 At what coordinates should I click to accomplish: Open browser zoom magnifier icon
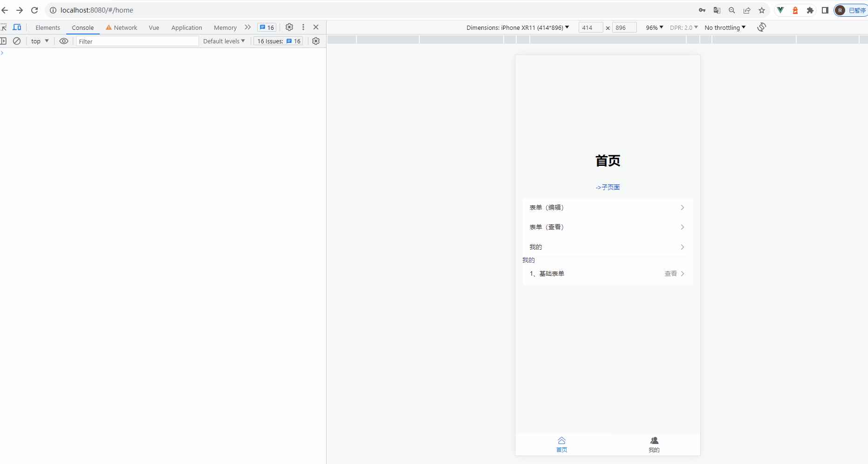tap(732, 10)
